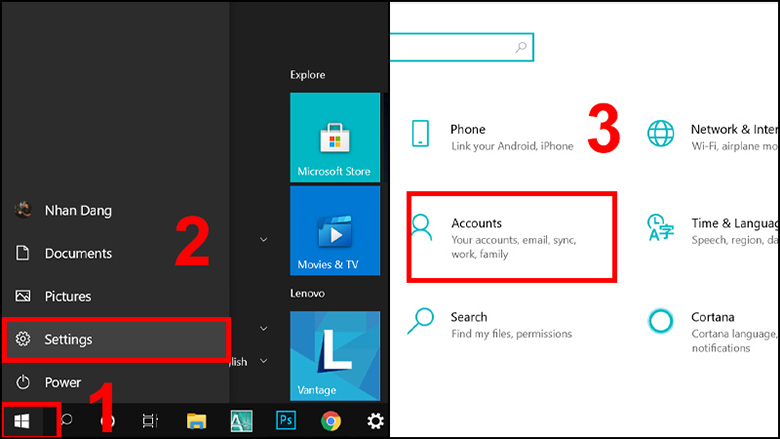780x439 pixels.
Task: Open the Windows Start button
Action: [22, 421]
